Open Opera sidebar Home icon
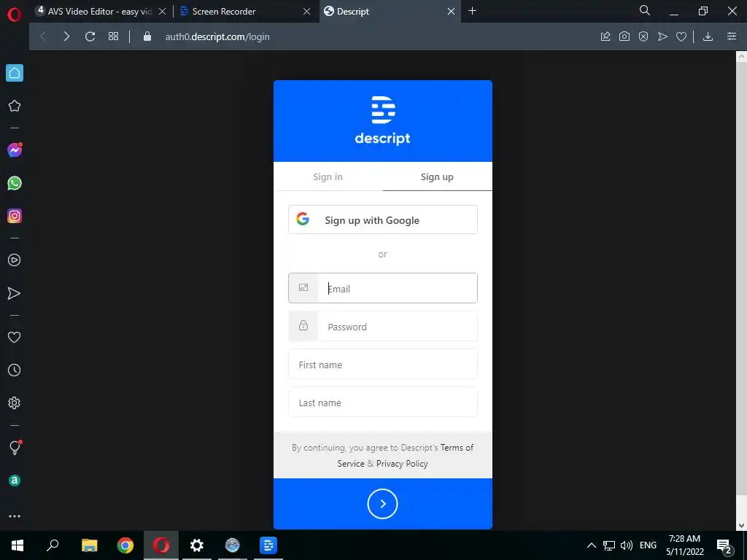 click(15, 73)
